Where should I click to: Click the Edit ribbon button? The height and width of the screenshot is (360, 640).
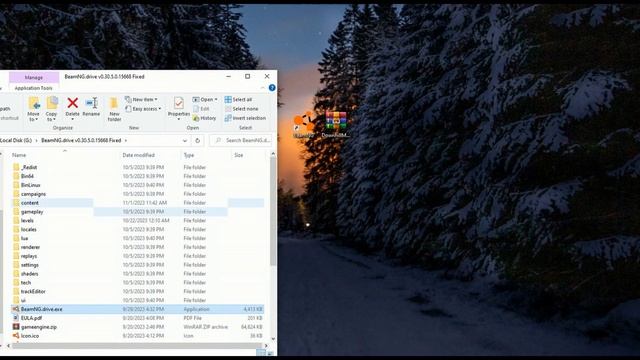(x=201, y=109)
